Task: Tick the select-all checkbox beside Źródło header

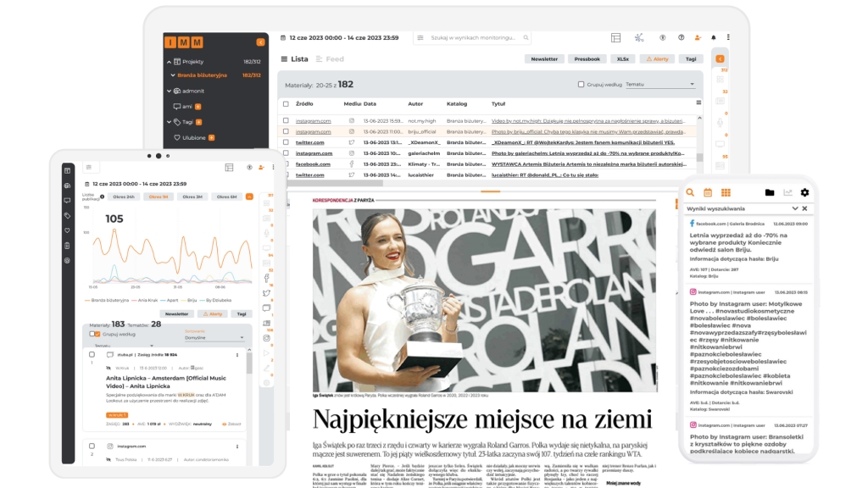Action: [286, 103]
